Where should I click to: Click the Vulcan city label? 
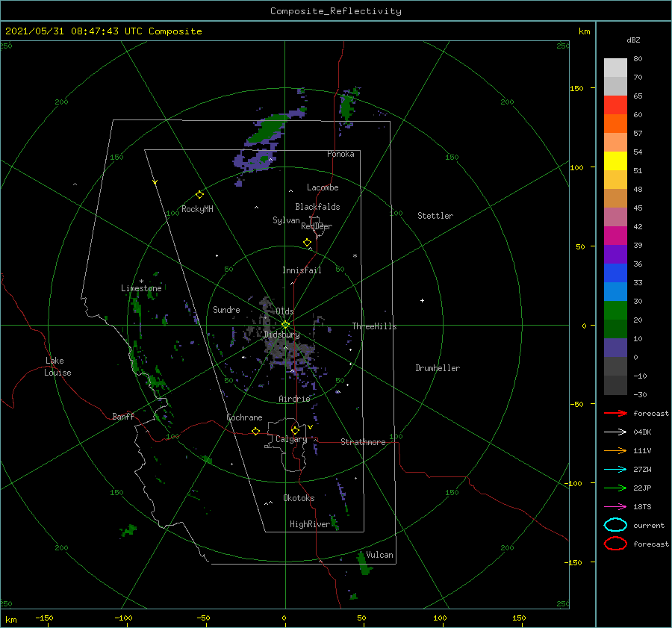[379, 555]
